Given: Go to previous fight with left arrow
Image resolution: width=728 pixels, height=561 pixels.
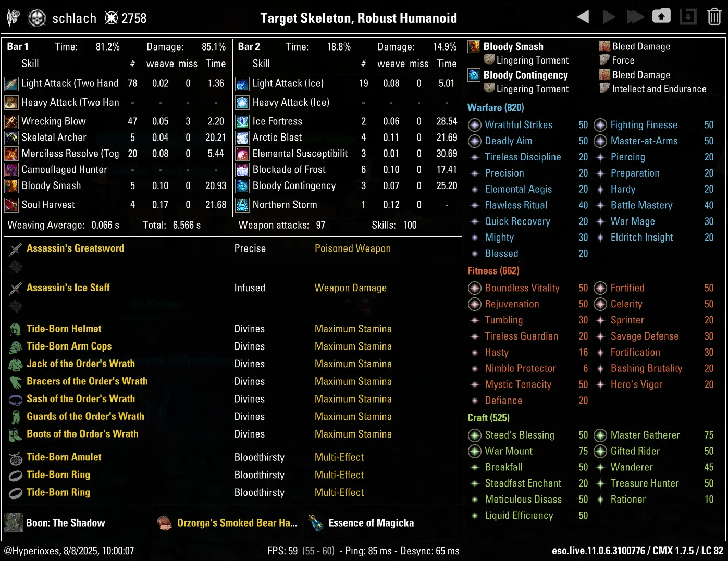Looking at the screenshot, I should click(583, 17).
